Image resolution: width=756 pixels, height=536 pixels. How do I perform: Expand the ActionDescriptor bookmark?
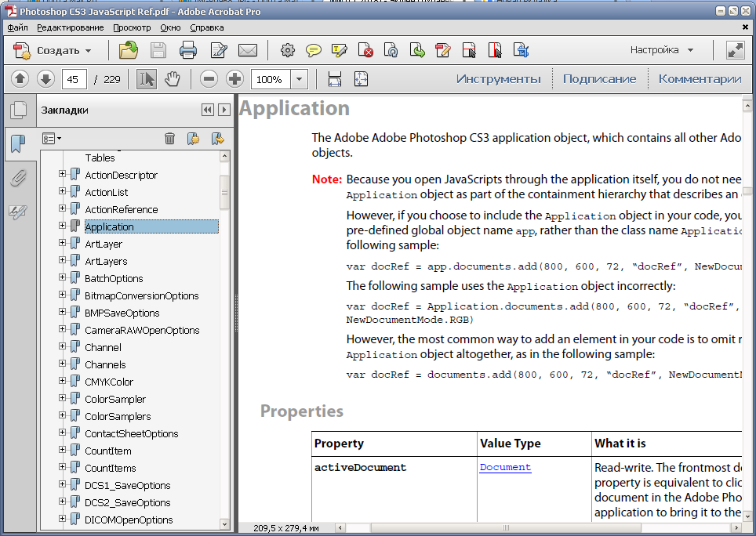coord(62,174)
